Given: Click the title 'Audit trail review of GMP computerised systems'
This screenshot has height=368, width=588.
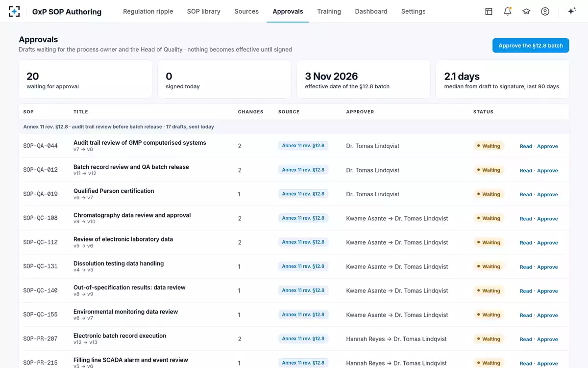Looking at the screenshot, I should 140,143.
